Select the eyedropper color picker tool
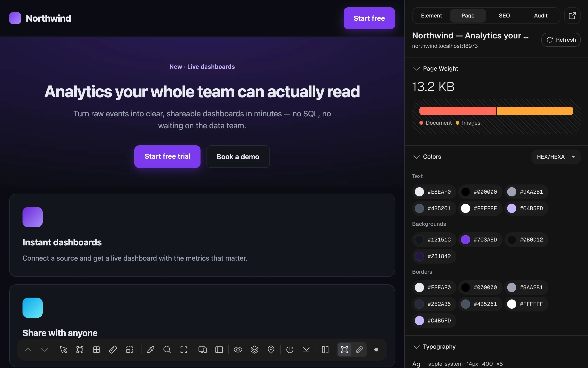588x368 pixels. click(x=151, y=350)
